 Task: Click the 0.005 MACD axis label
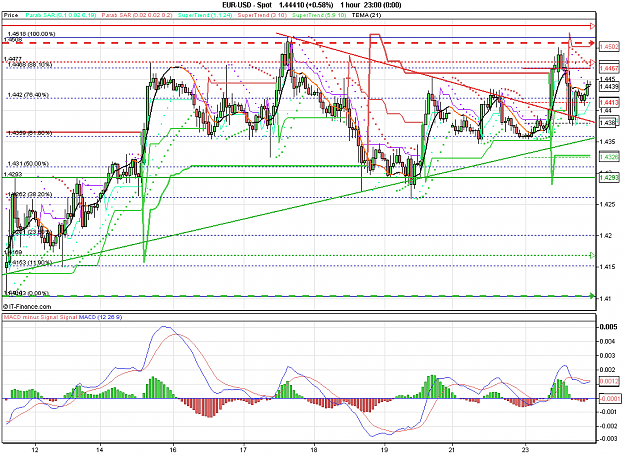click(609, 327)
